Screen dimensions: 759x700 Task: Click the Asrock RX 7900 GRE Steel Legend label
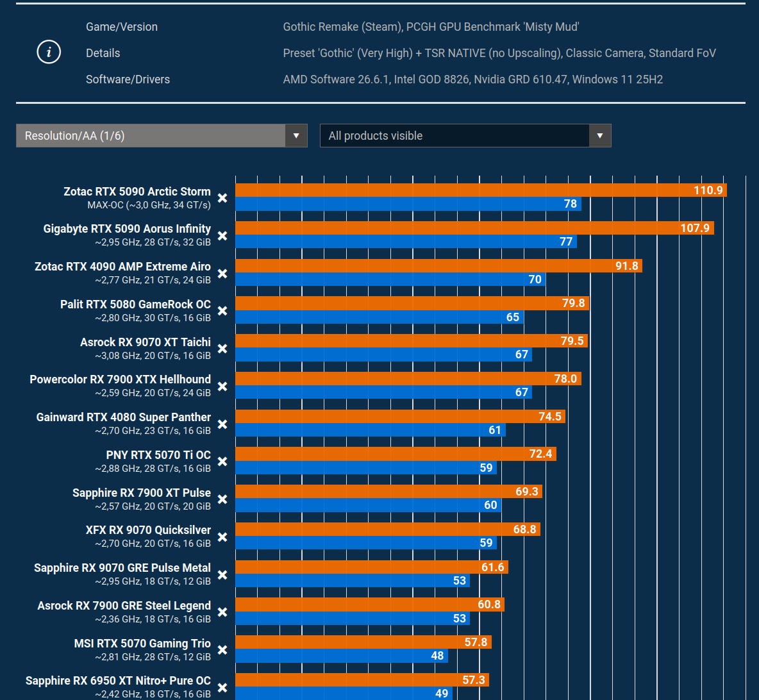[124, 606]
